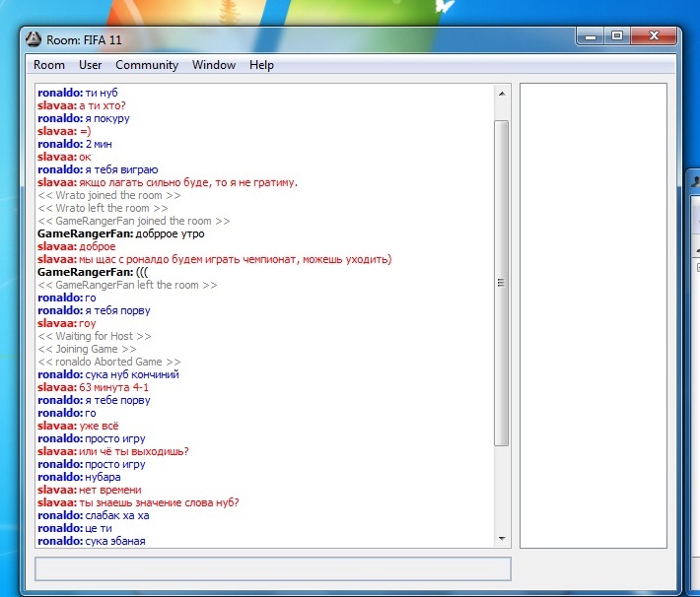Viewport: 700px width, 597px height.
Task: Click the message 'ronaldo: 2 мин'
Action: click(x=75, y=144)
